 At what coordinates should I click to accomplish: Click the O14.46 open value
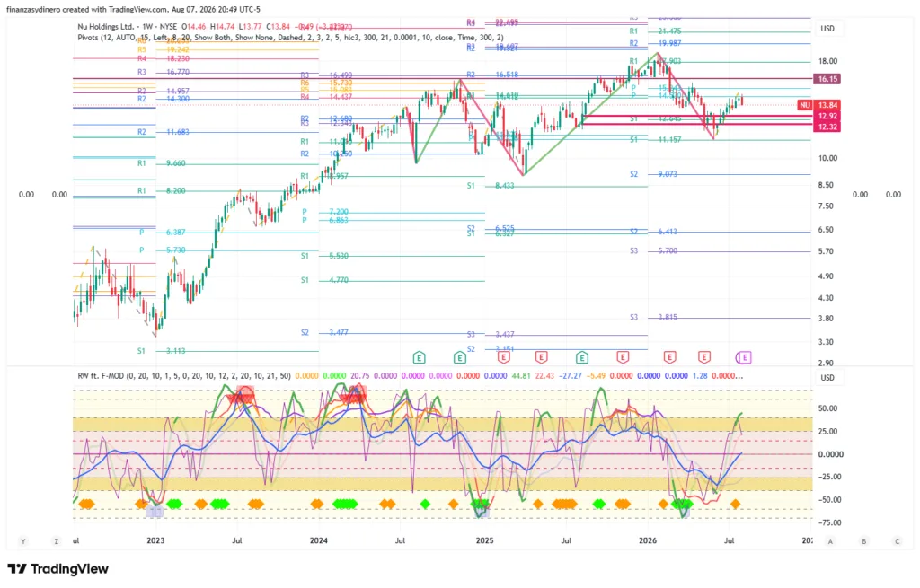194,27
